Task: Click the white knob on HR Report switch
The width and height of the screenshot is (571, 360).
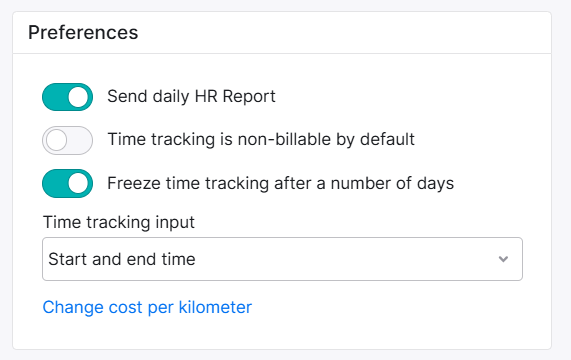Action: tap(78, 97)
